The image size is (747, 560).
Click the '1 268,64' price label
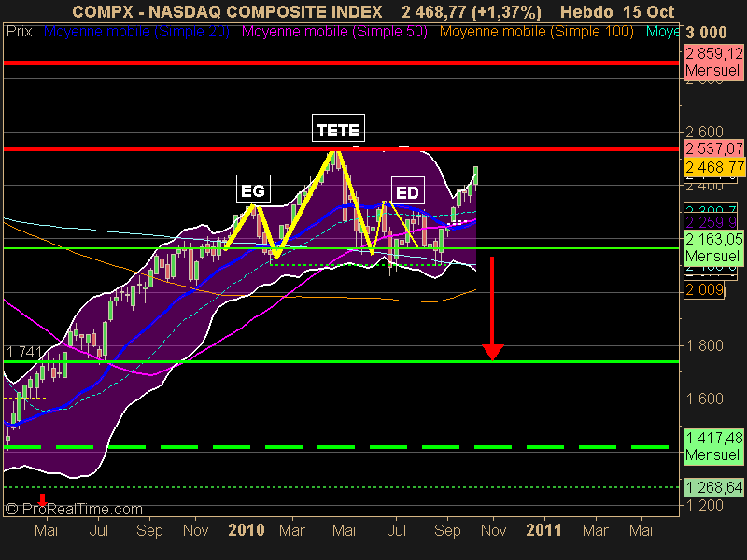tap(713, 487)
